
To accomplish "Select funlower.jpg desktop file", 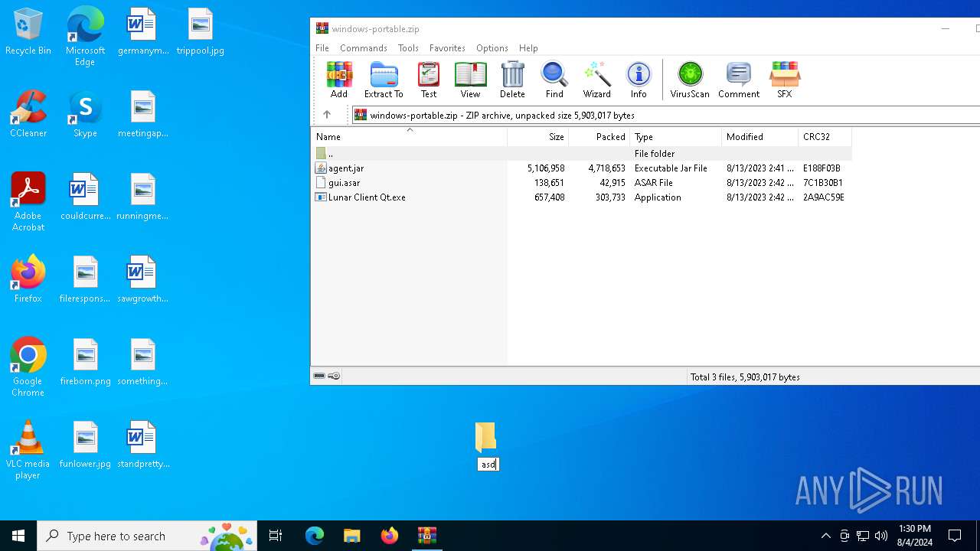I will (85, 445).
